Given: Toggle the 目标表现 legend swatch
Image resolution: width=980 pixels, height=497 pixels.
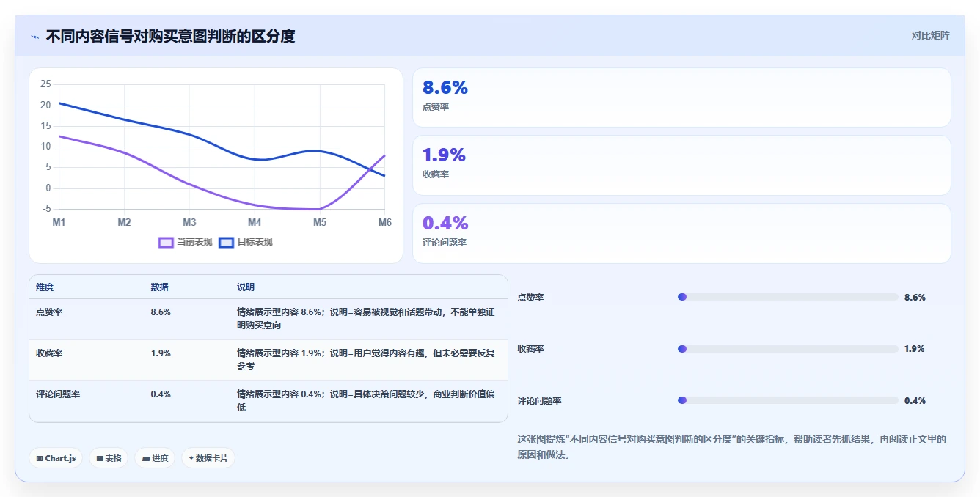Looking at the screenshot, I should coord(226,243).
